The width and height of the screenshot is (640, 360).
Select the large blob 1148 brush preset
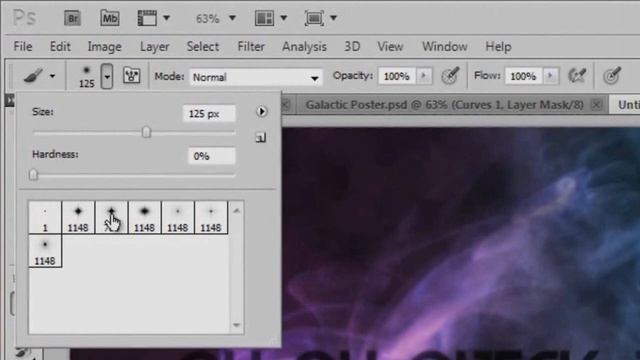144,218
